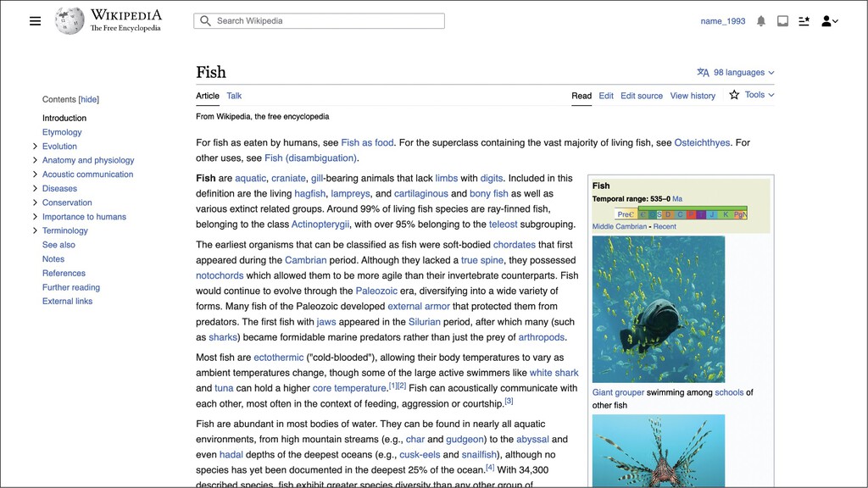Expand the Evolution section in Contents
868x488 pixels.
click(x=35, y=146)
